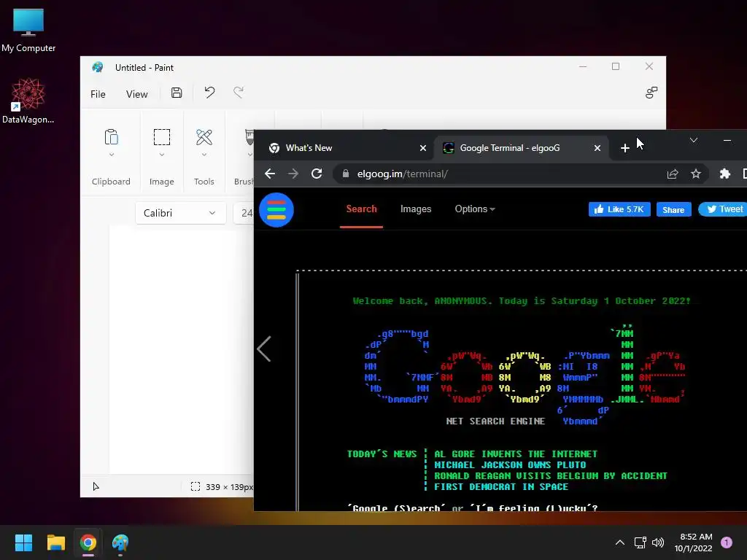Viewport: 747px width, 560px height.
Task: Click the Facebook Share button
Action: pyautogui.click(x=673, y=209)
